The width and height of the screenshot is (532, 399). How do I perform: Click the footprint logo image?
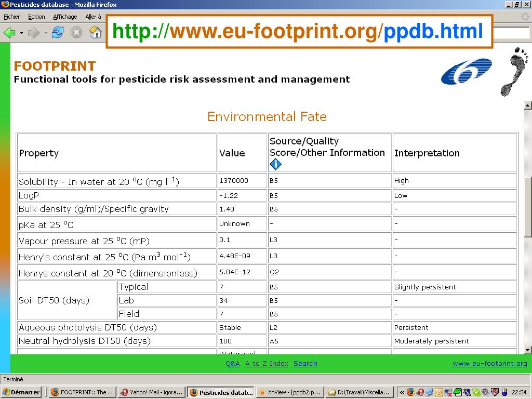514,71
